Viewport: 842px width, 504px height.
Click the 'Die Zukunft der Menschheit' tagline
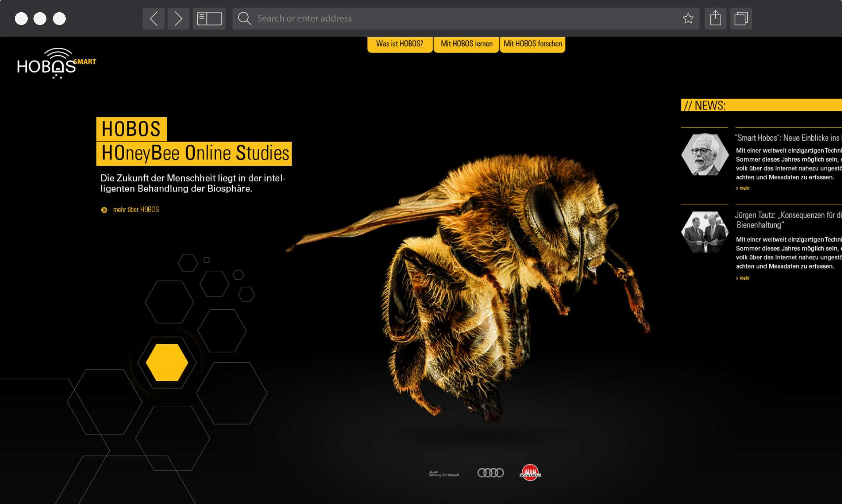[193, 183]
